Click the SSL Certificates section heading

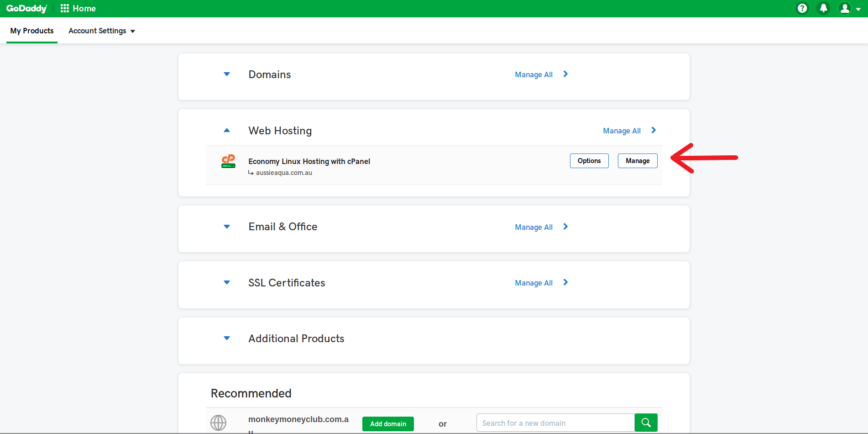287,283
